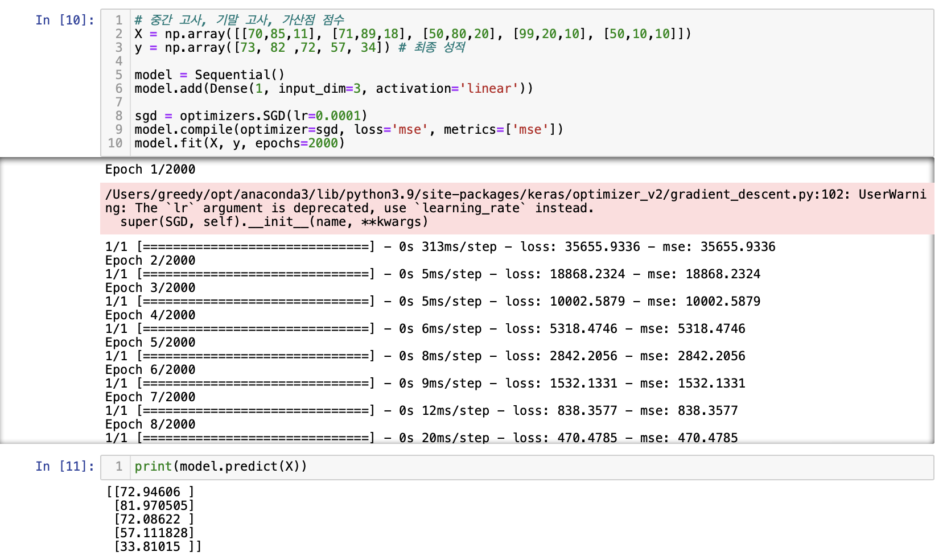Click line number 10 in the code gutter
This screenshot has height=560, width=947.
116,143
